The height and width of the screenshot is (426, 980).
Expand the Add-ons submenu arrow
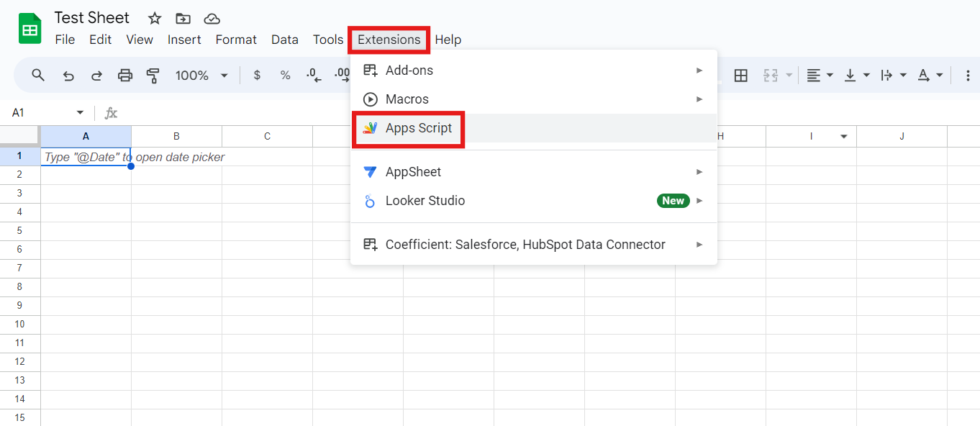(699, 71)
